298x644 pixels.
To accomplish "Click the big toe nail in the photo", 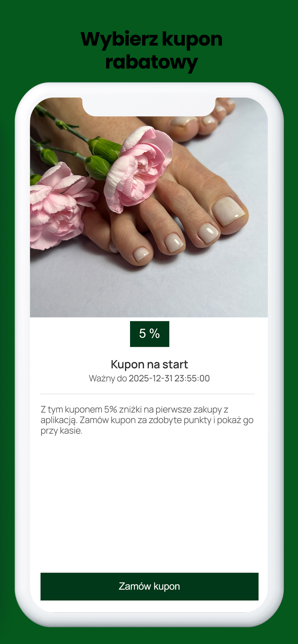I will tap(228, 211).
